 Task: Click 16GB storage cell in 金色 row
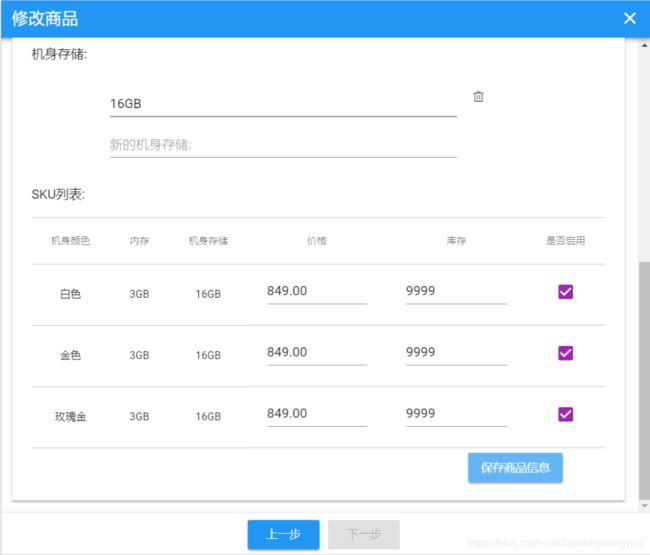[208, 355]
